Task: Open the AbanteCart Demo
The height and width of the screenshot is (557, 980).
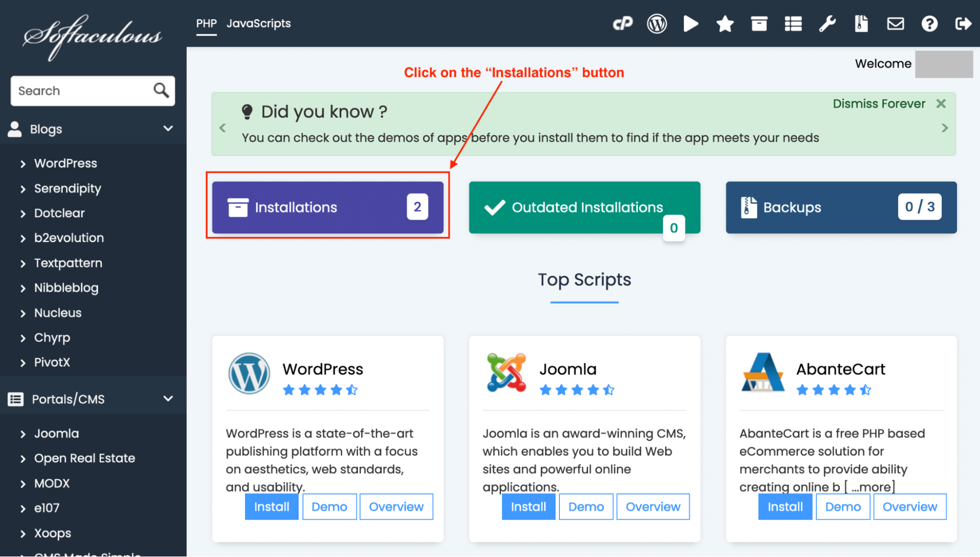Action: (843, 506)
